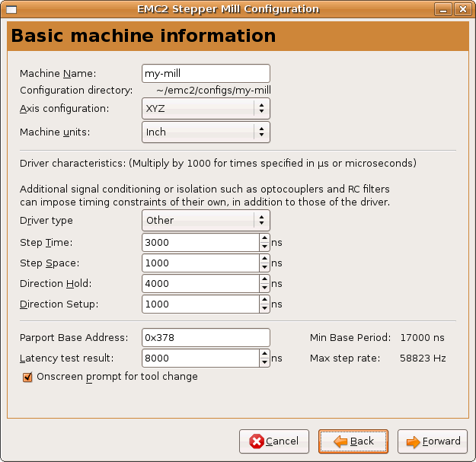Click the Latency test result field
The image size is (476, 462).
click(200, 358)
